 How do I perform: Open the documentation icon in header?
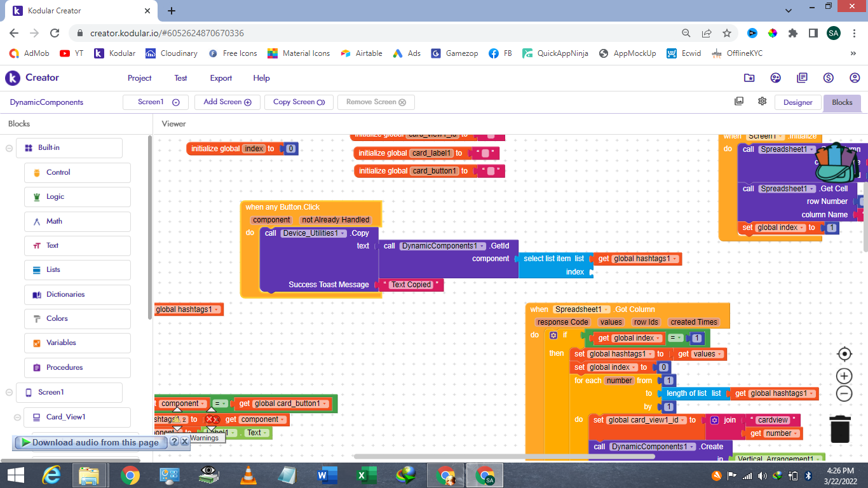802,78
